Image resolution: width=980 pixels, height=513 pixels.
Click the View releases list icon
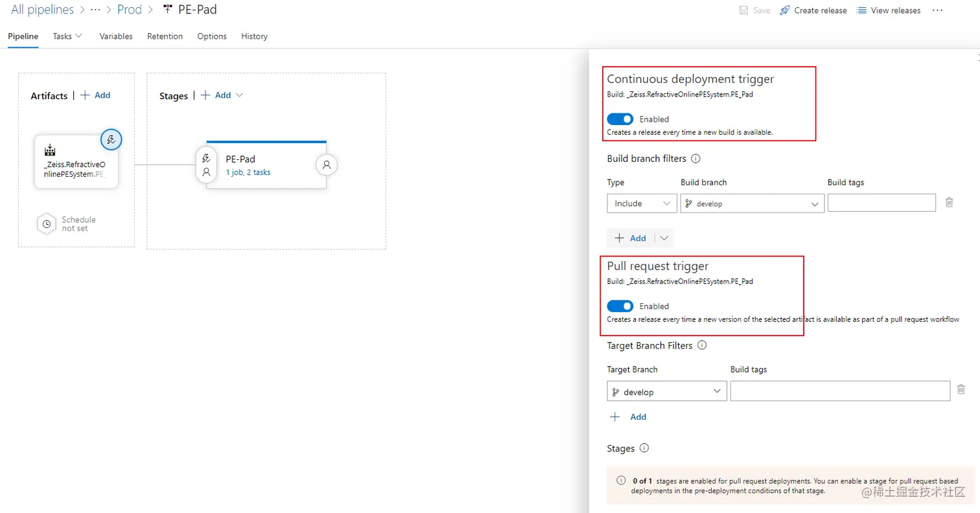point(861,10)
